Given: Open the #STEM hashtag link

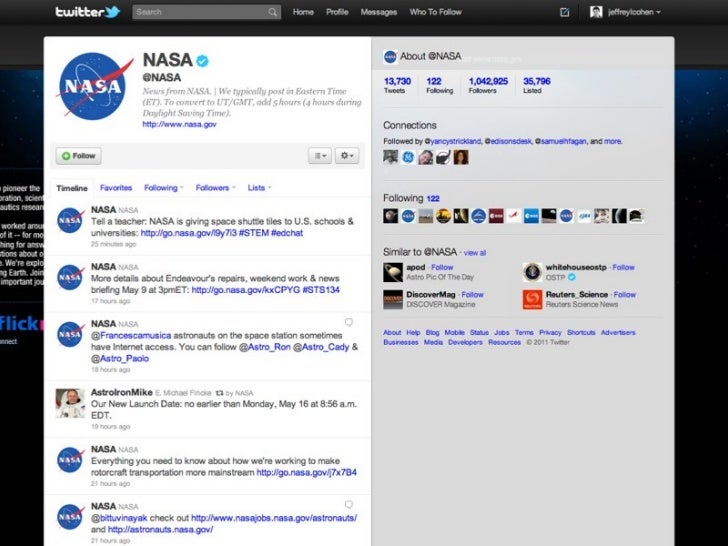Looking at the screenshot, I should pyautogui.click(x=254, y=233).
